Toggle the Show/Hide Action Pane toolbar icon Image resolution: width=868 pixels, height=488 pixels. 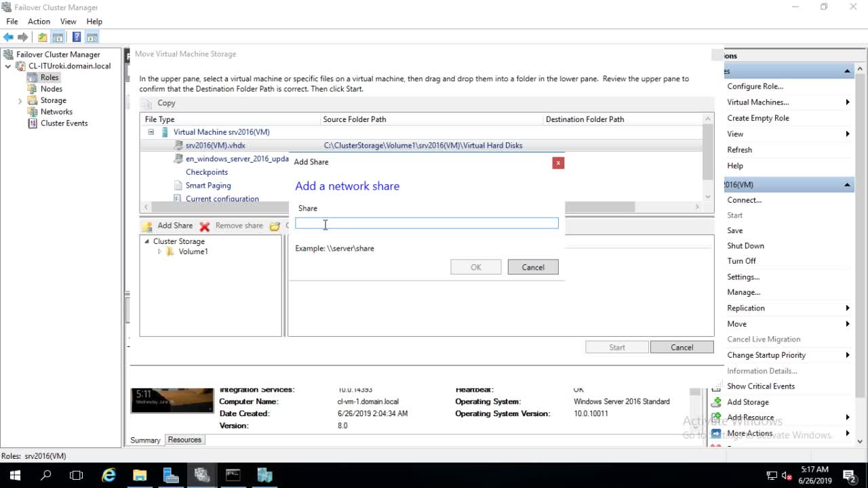point(92,37)
